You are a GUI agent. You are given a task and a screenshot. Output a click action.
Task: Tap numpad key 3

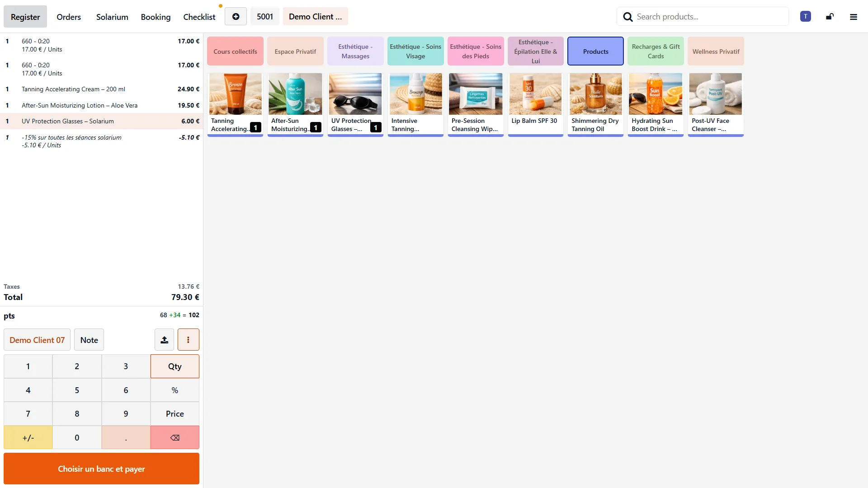[126, 366]
